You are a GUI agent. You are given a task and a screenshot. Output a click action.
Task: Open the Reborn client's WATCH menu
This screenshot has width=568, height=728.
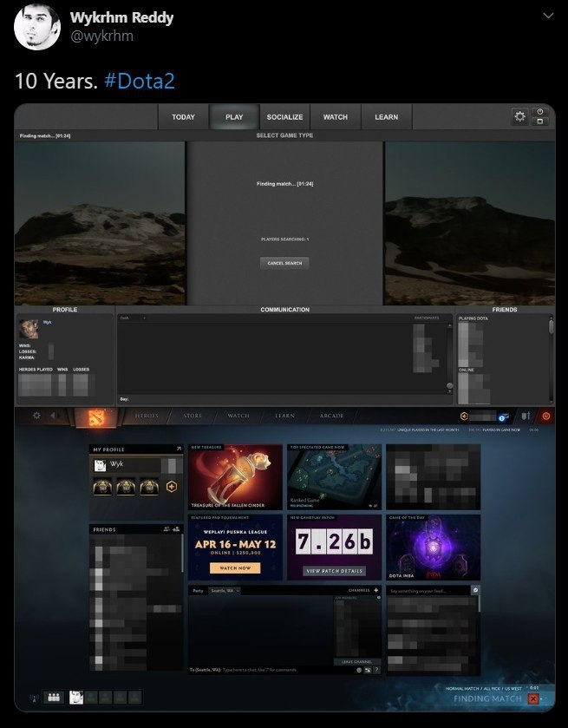coord(238,416)
